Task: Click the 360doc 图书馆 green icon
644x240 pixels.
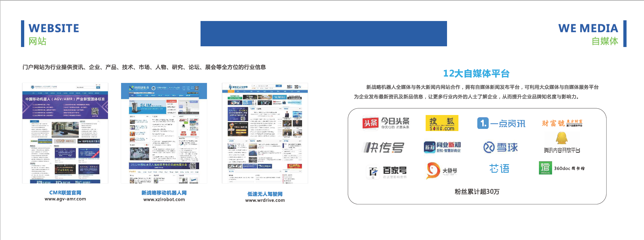Action: [x=545, y=168]
